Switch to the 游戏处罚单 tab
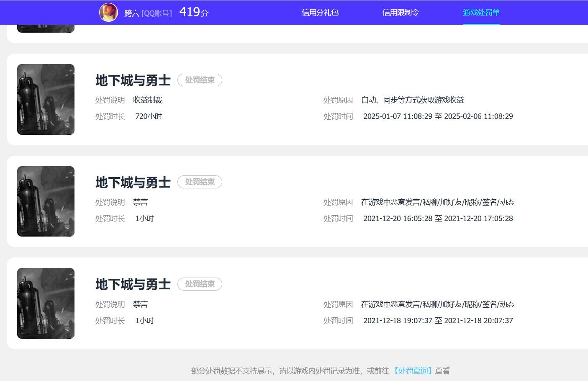The image size is (588, 381). pos(481,13)
